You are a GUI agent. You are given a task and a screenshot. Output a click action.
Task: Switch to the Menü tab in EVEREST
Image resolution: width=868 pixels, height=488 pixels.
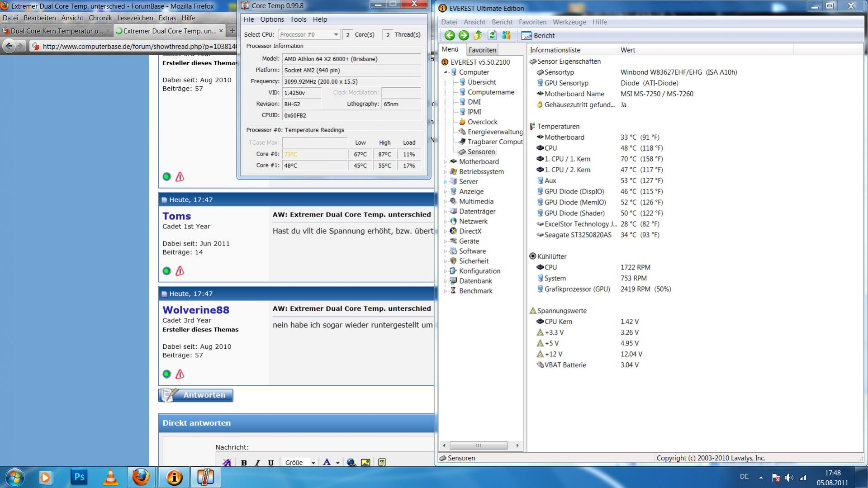450,49
